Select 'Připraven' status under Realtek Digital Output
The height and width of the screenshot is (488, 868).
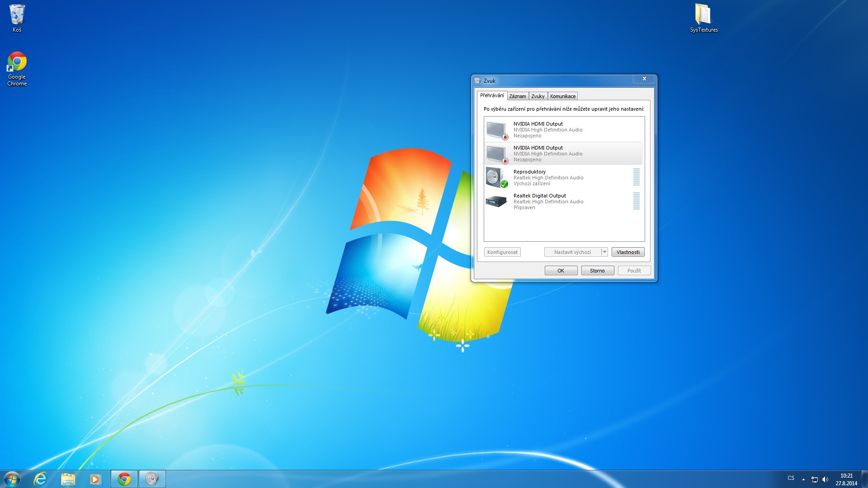[524, 208]
